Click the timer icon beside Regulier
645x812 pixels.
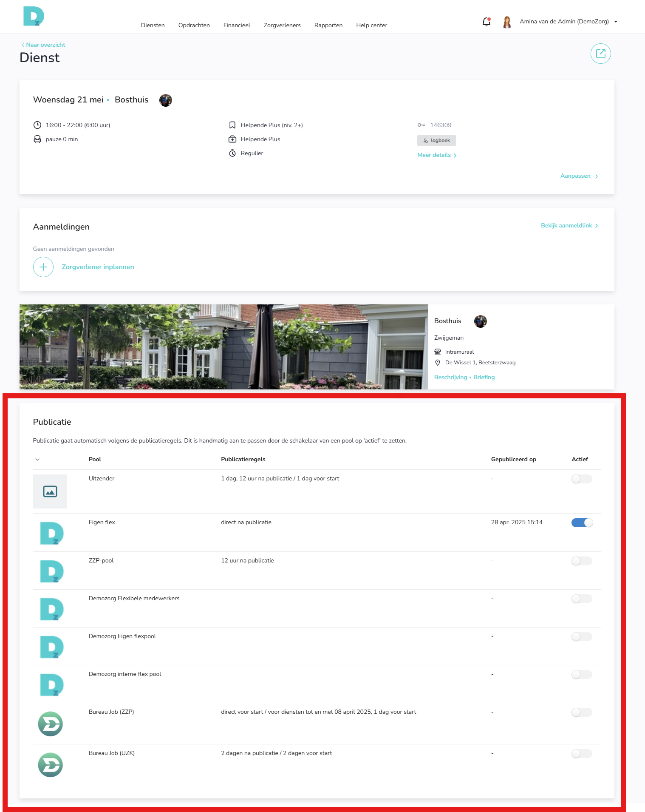click(232, 153)
